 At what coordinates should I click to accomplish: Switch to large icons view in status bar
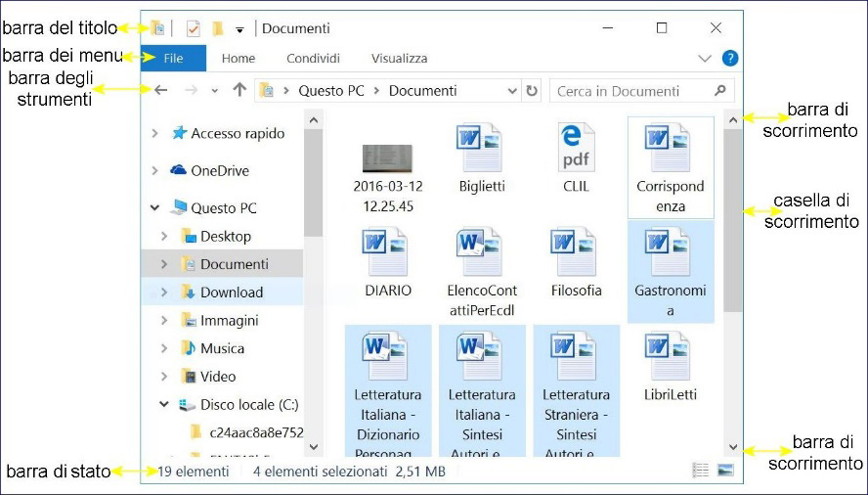725,472
